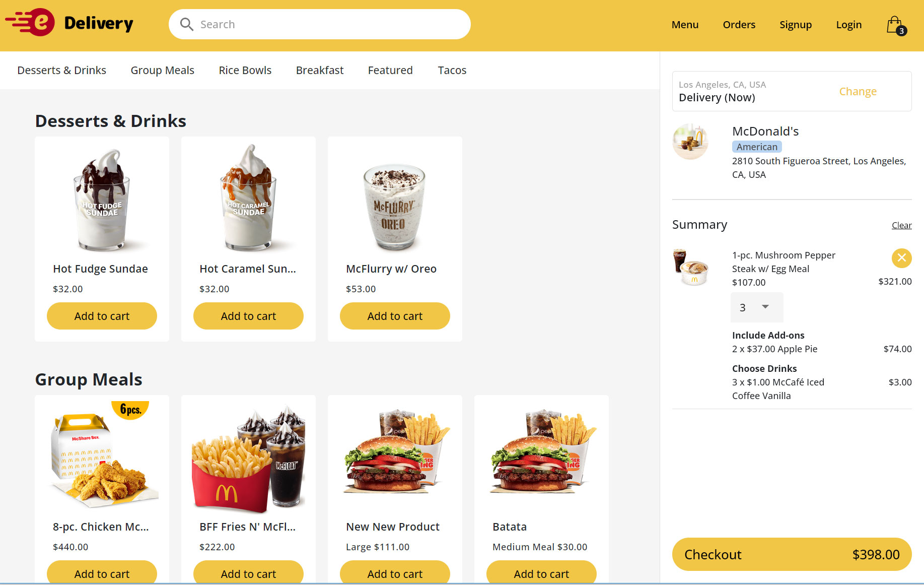Select the American cuisine tag
This screenshot has width=924, height=585.
click(x=756, y=147)
